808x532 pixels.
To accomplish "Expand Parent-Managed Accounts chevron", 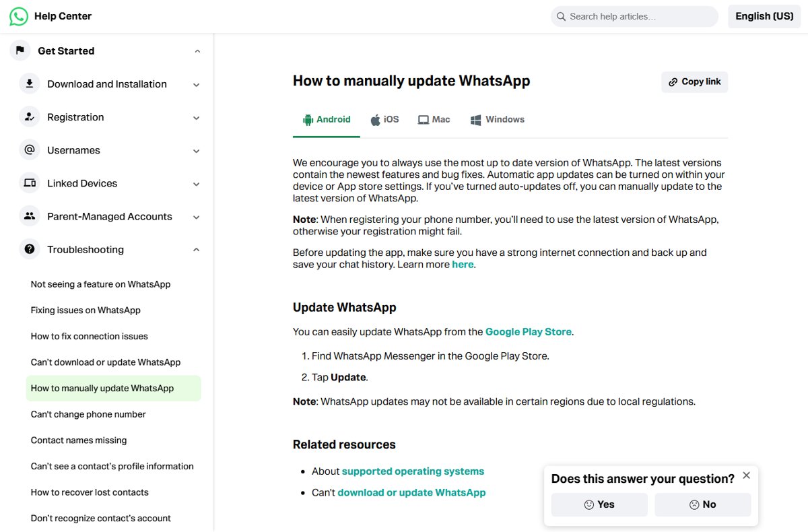I will point(197,217).
